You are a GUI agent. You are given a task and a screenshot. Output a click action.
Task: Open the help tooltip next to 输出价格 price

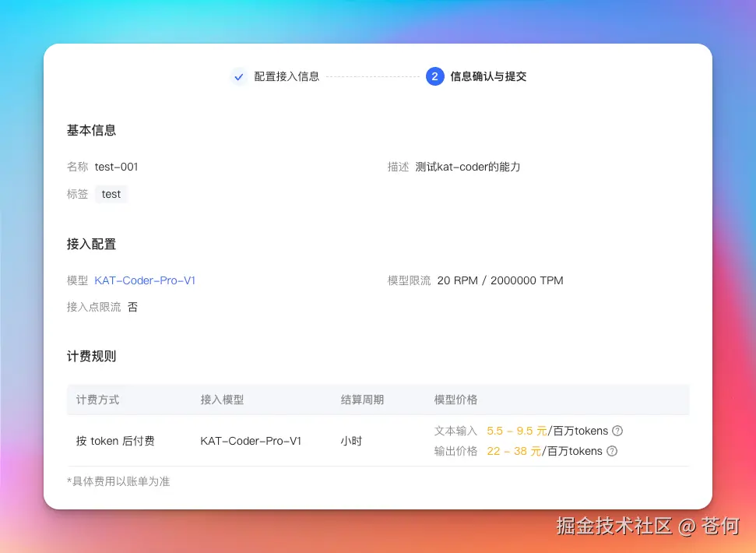coord(612,451)
